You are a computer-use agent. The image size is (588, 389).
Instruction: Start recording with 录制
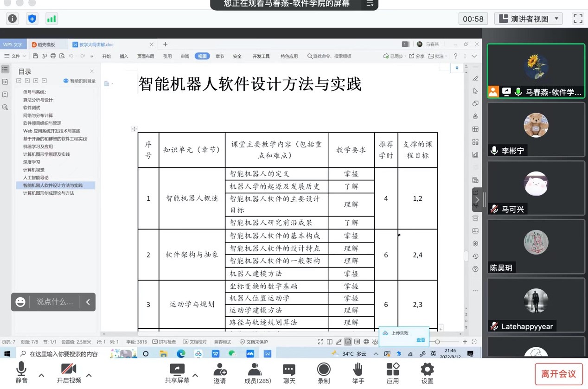pos(324,373)
